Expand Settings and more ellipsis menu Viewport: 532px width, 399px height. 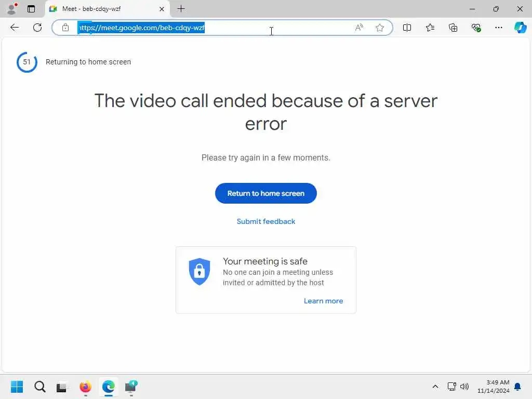(x=498, y=28)
